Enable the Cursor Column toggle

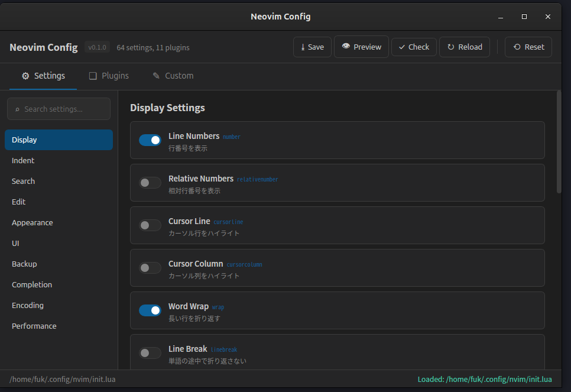click(150, 268)
